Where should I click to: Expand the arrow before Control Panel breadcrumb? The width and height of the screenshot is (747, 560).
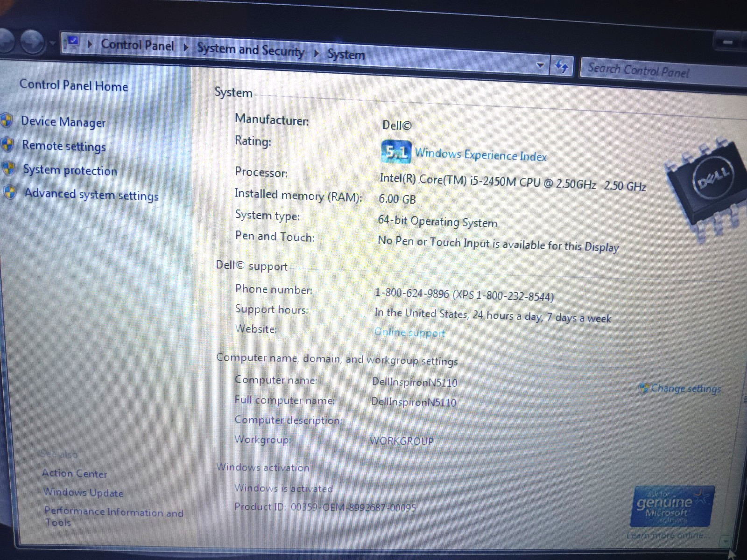click(90, 44)
